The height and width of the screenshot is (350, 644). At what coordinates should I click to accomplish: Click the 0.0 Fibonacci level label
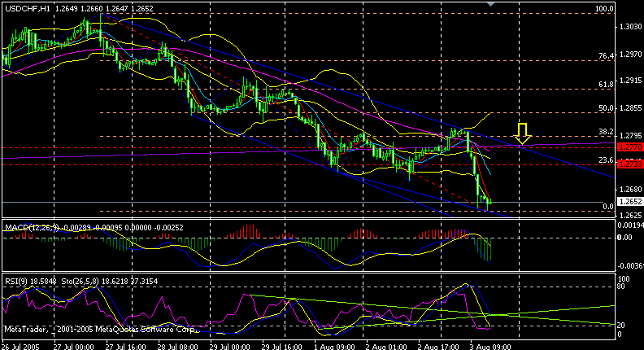[608, 207]
